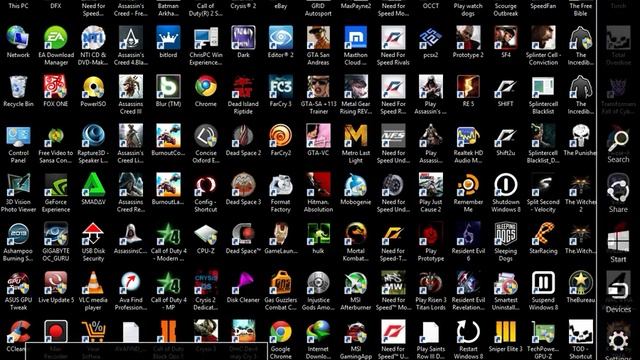This screenshot has height=360, width=640.
Task: Open TechPowerUp GPU-Z shortcut
Action: [544, 331]
